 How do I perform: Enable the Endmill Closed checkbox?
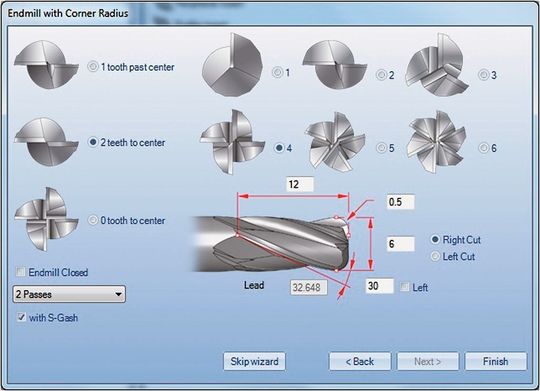[x=21, y=272]
